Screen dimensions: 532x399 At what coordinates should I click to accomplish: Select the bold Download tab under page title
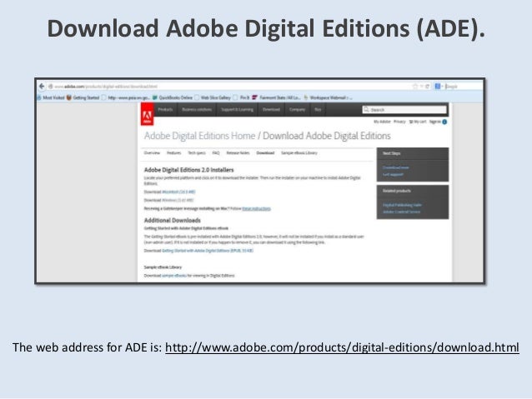click(x=265, y=153)
